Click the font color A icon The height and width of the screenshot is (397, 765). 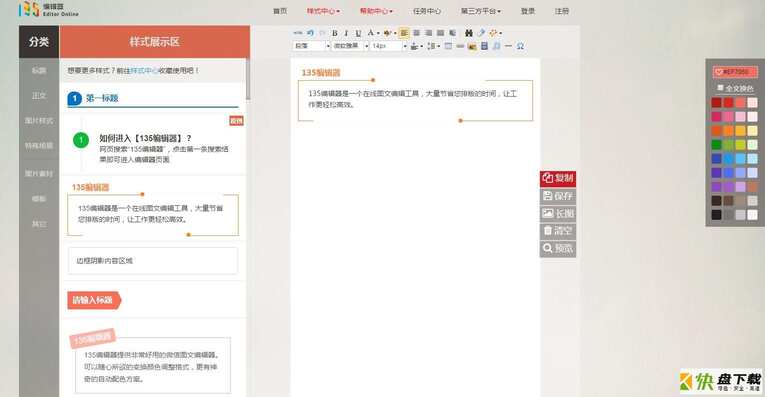(x=370, y=33)
